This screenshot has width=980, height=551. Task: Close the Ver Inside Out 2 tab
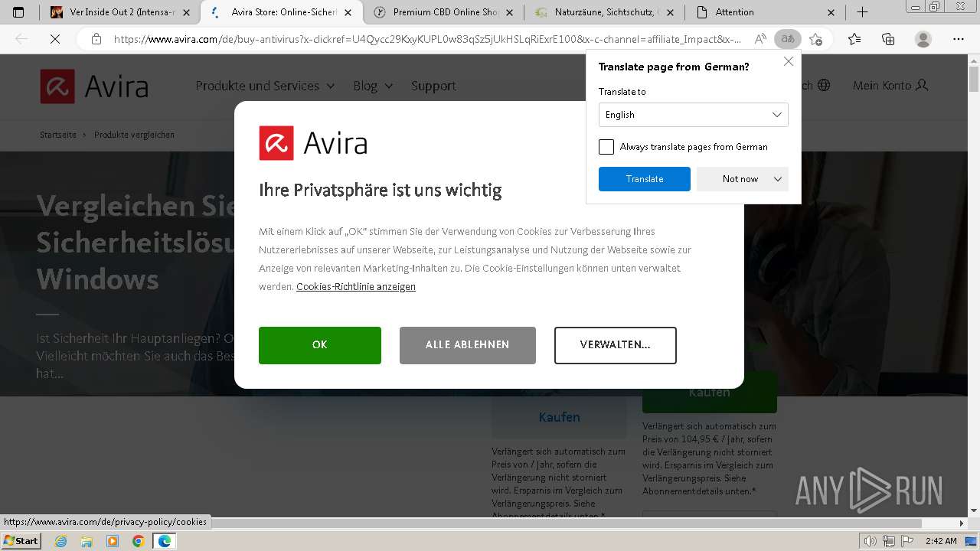pos(187,12)
